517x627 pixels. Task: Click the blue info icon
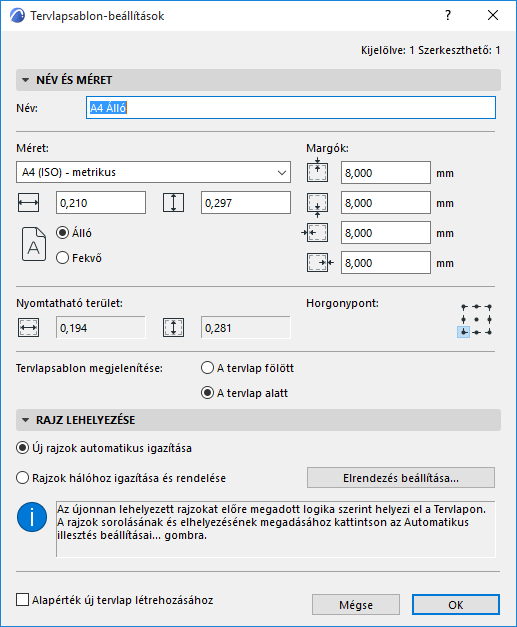pyautogui.click(x=32, y=517)
